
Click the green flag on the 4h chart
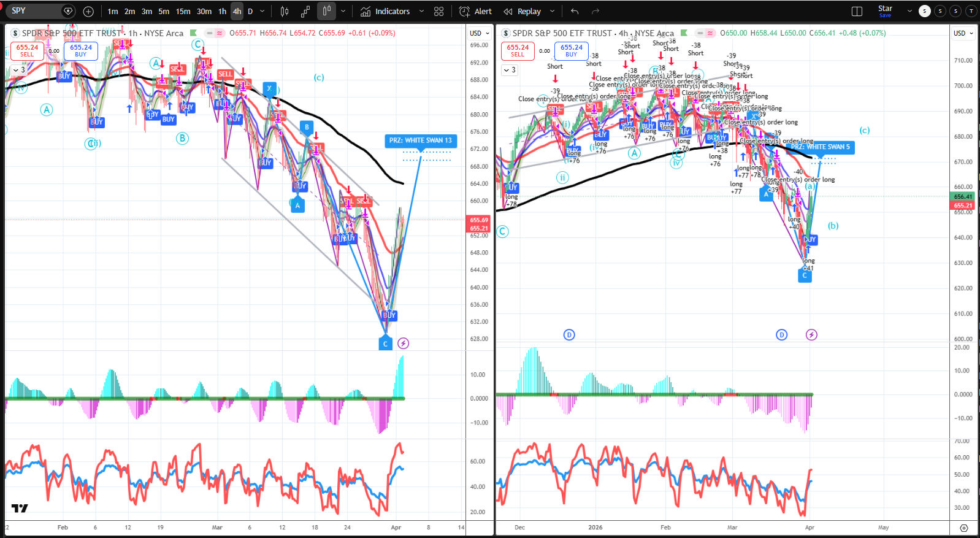point(684,33)
